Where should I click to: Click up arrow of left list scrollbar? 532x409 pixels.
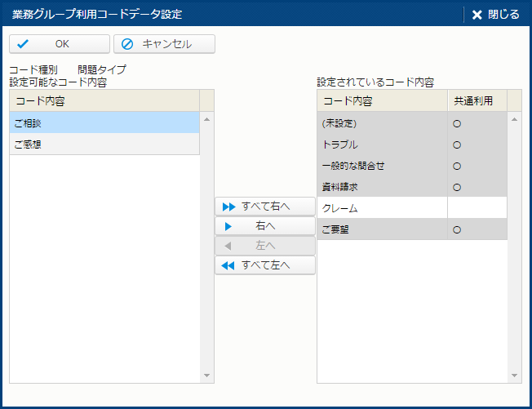click(x=206, y=119)
